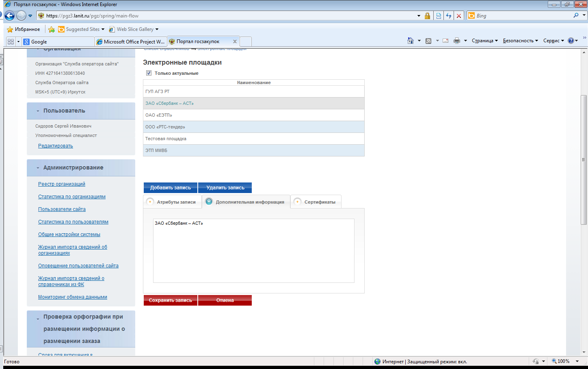This screenshot has width=588, height=369.
Task: Refresh the page with the blue arrows icon
Action: [x=449, y=16]
